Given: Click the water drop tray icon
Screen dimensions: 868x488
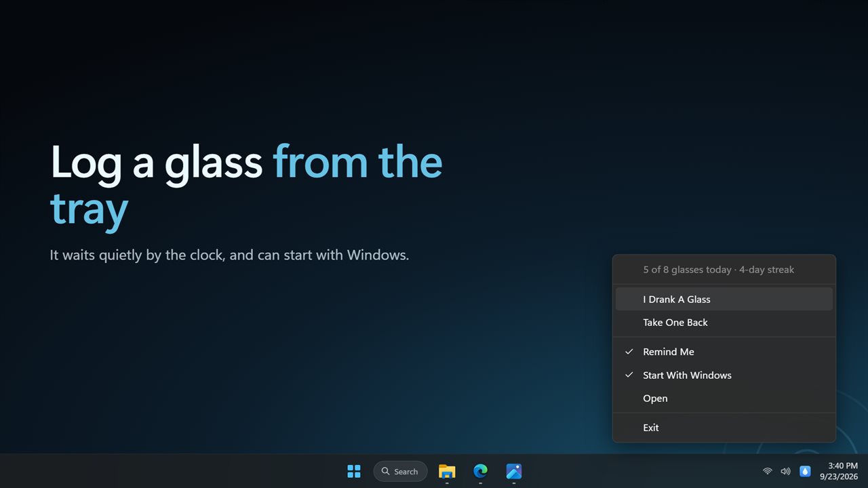Looking at the screenshot, I should pos(805,471).
